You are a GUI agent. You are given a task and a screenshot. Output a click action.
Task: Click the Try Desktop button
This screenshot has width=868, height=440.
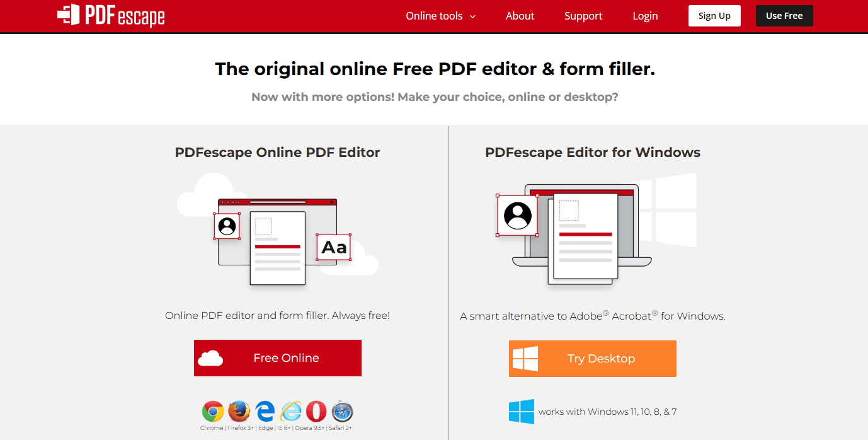593,359
